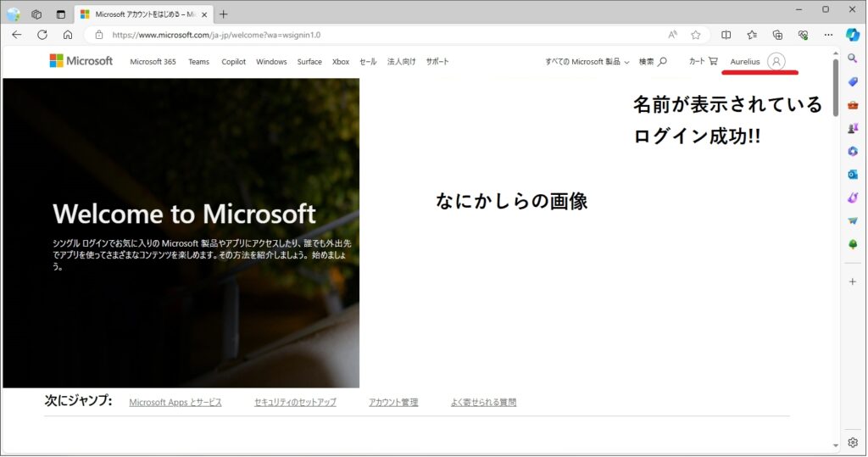The image size is (868, 457).
Task: Go to アカウント管理 link
Action: [x=393, y=403]
